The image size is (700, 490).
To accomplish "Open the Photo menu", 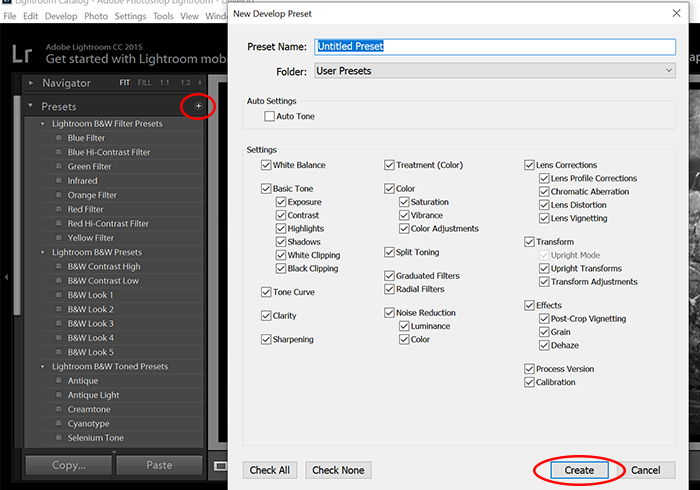I will [x=96, y=16].
